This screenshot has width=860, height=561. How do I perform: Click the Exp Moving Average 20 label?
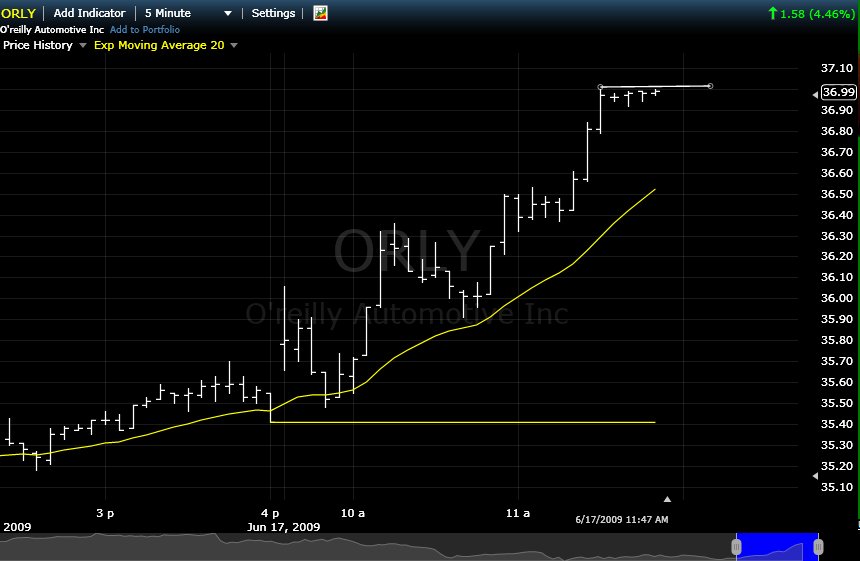pyautogui.click(x=159, y=45)
